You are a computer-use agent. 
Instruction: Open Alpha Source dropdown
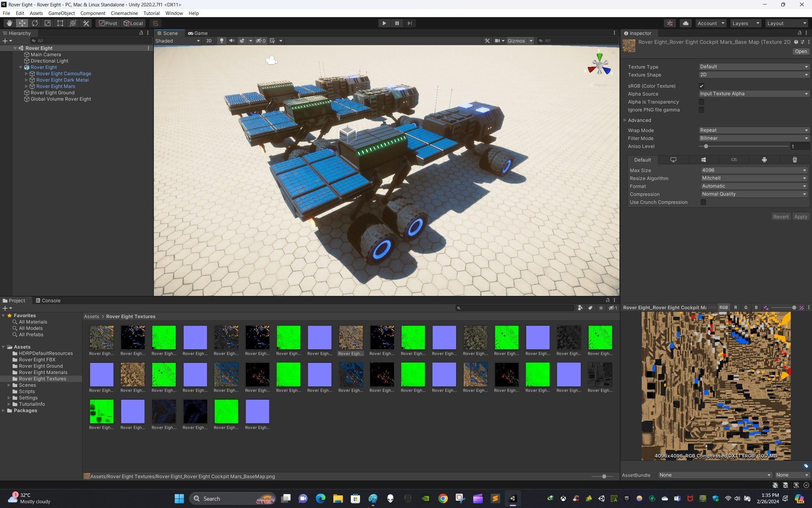click(x=754, y=94)
